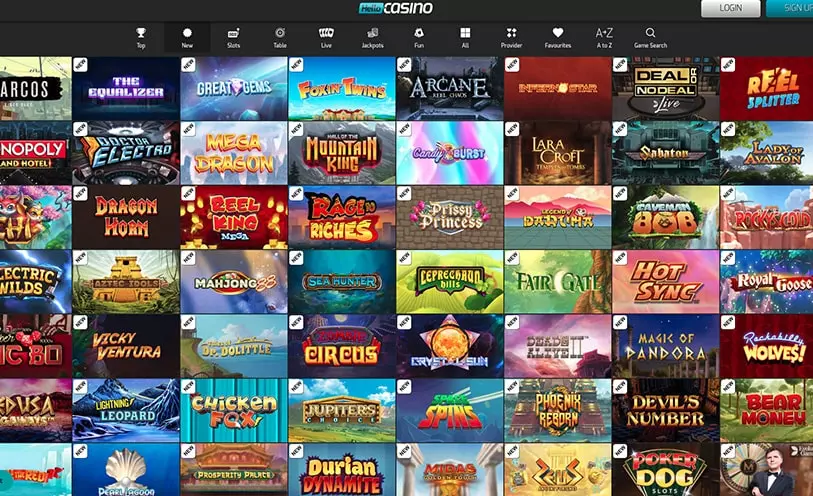The width and height of the screenshot is (813, 496).
Task: Open Pearl Lagoon game thumbnail
Action: point(126,470)
